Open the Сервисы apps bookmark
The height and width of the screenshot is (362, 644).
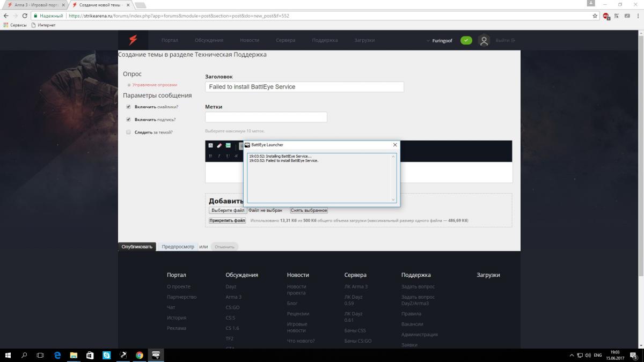[15, 25]
